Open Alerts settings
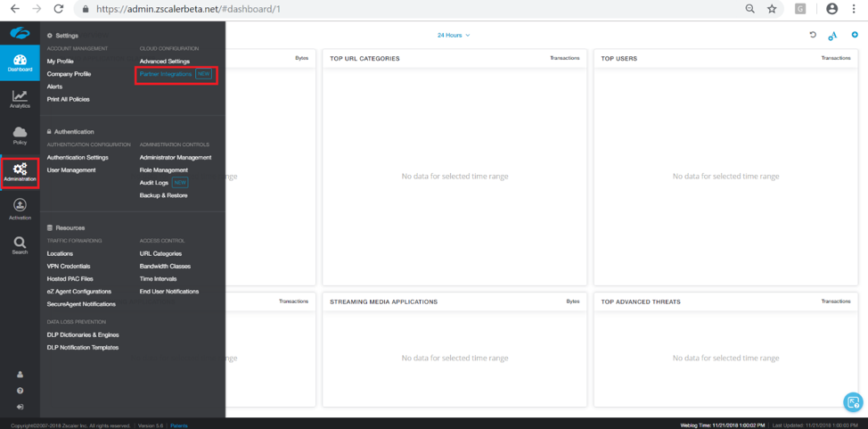868x429 pixels. (x=54, y=87)
